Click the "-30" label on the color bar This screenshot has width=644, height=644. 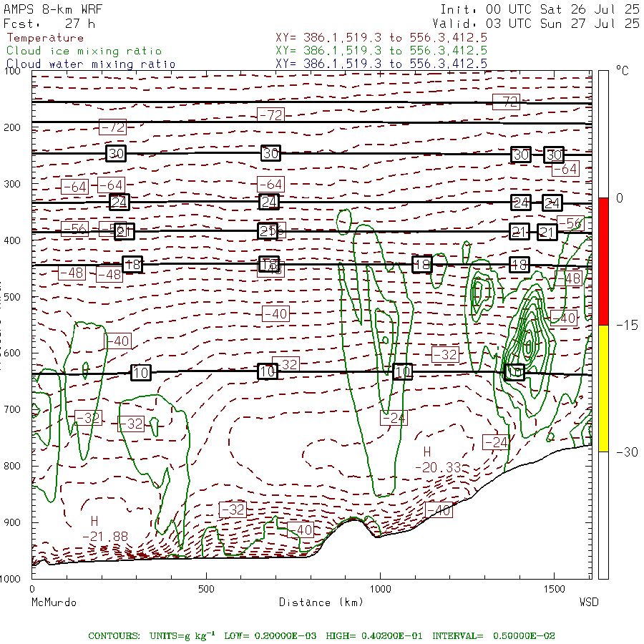[x=627, y=452]
